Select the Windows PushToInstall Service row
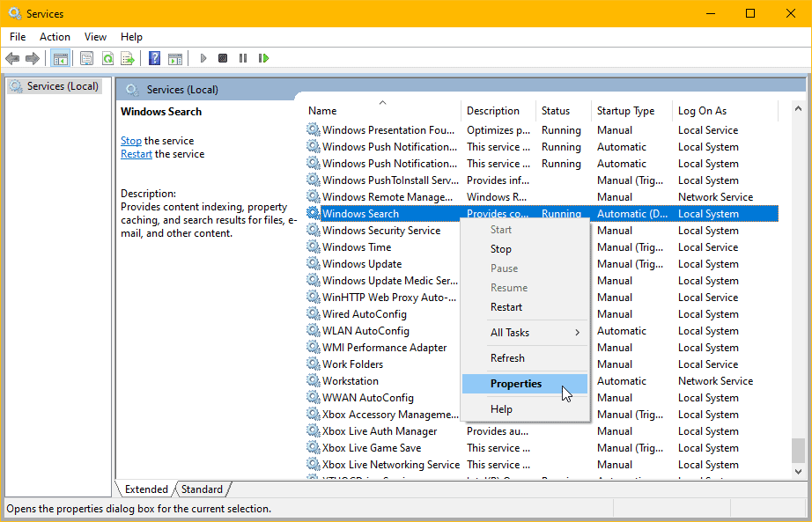The height and width of the screenshot is (522, 812). coord(542,180)
